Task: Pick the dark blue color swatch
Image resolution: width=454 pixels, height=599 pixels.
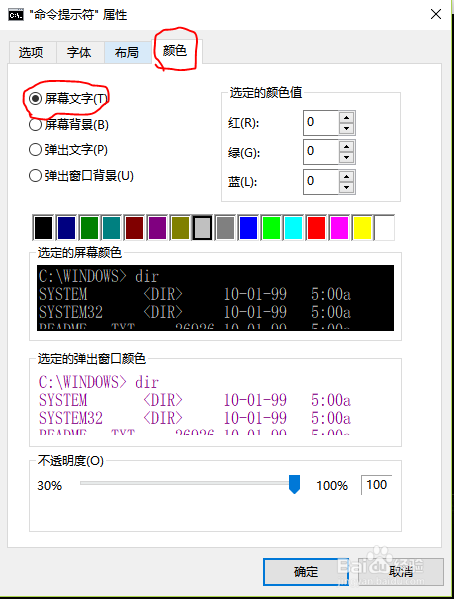Action: 66,228
